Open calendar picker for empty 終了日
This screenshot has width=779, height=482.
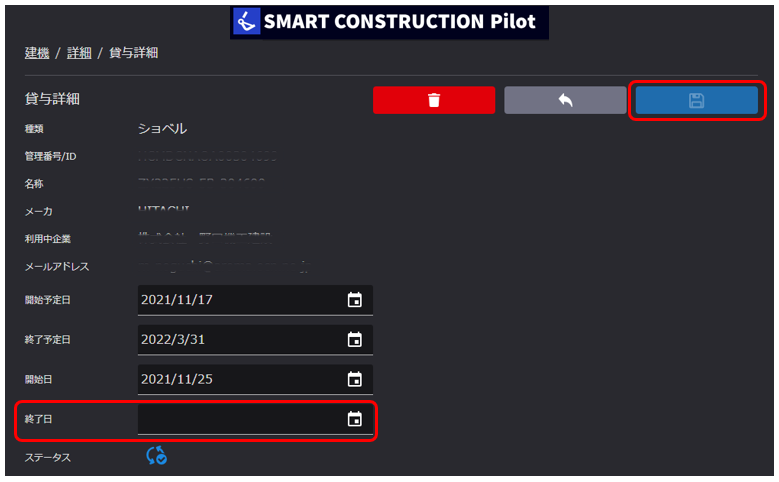click(354, 419)
